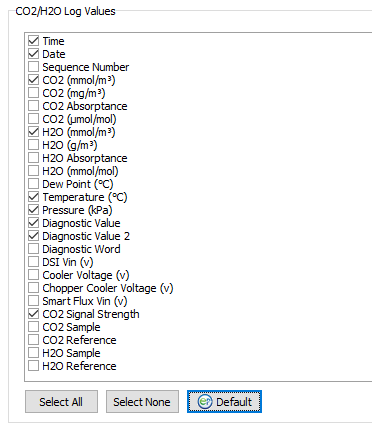Viewport: 372px width, 429px height.
Task: Uncheck CO2 Signal Strength
Action: click(x=33, y=314)
